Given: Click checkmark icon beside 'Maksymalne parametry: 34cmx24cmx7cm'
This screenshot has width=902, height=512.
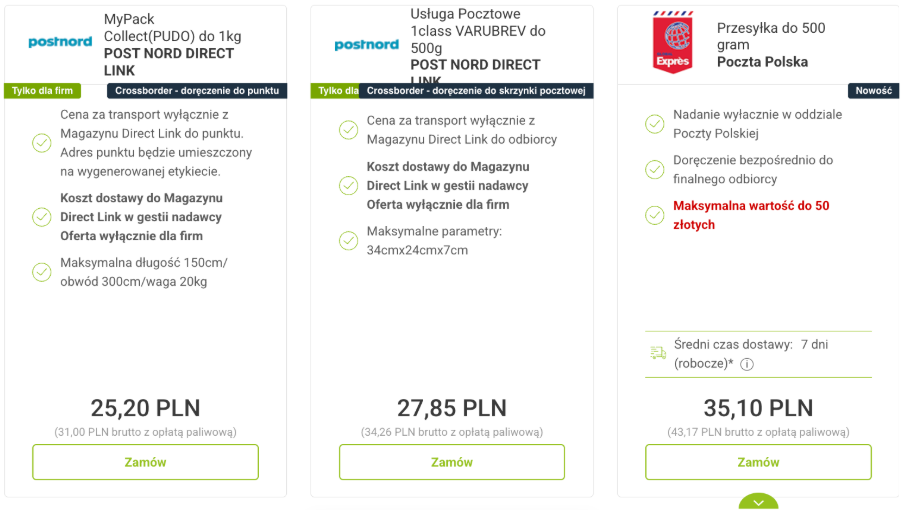Looking at the screenshot, I should [x=348, y=240].
